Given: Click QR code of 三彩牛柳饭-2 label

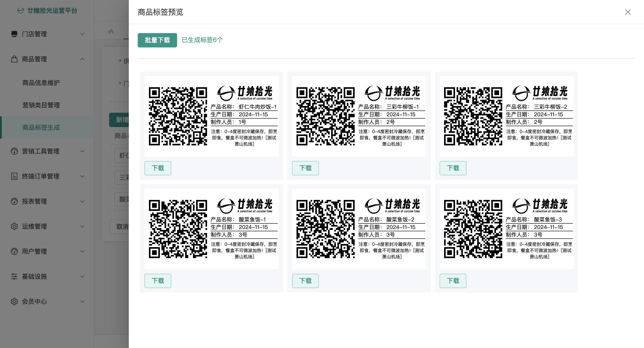Looking at the screenshot, I should tap(473, 116).
